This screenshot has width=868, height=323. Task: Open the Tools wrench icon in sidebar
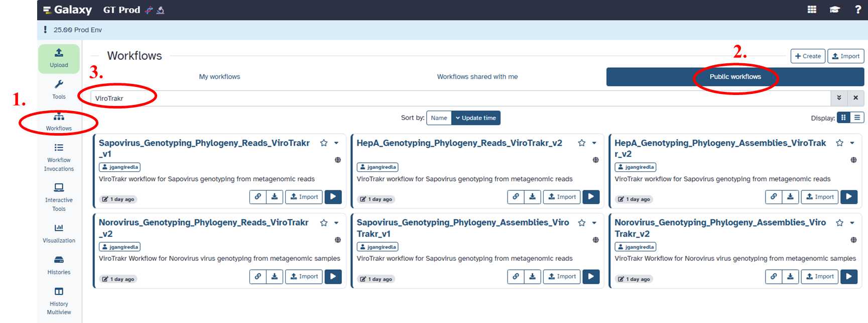click(x=59, y=89)
